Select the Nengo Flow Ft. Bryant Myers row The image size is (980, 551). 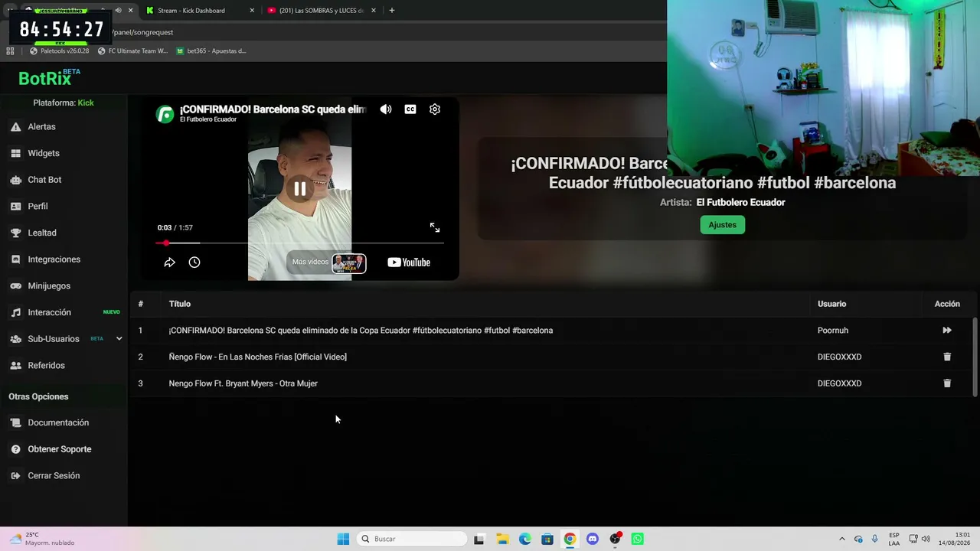pyautogui.click(x=551, y=383)
